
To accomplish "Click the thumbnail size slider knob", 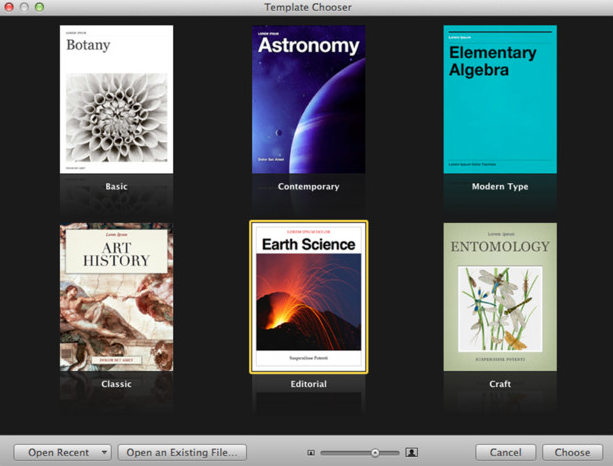I will 375,453.
